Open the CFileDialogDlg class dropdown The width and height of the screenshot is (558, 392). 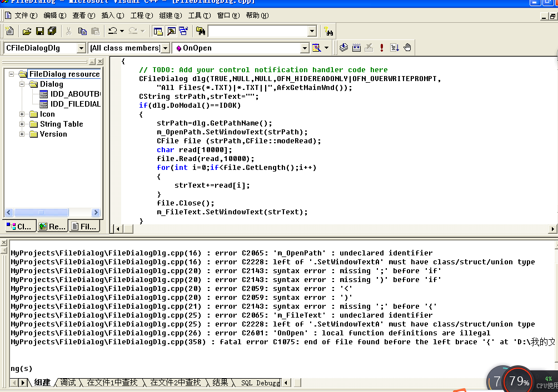coord(81,48)
